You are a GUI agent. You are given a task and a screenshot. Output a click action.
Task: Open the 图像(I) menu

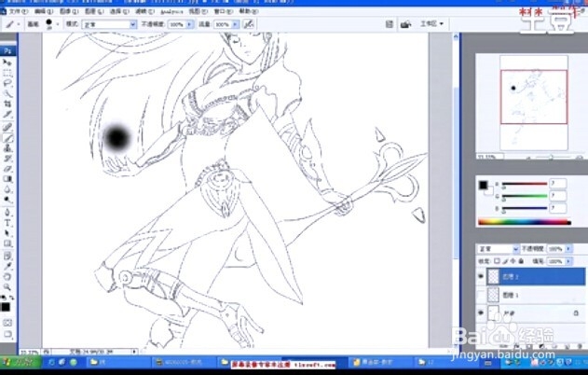[x=69, y=11]
